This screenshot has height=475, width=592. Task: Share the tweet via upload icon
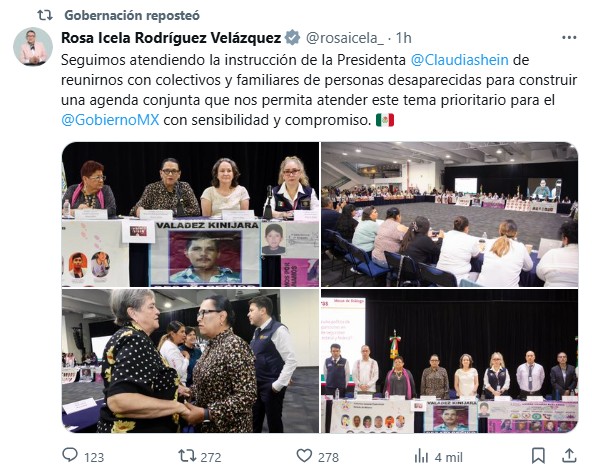point(569,455)
